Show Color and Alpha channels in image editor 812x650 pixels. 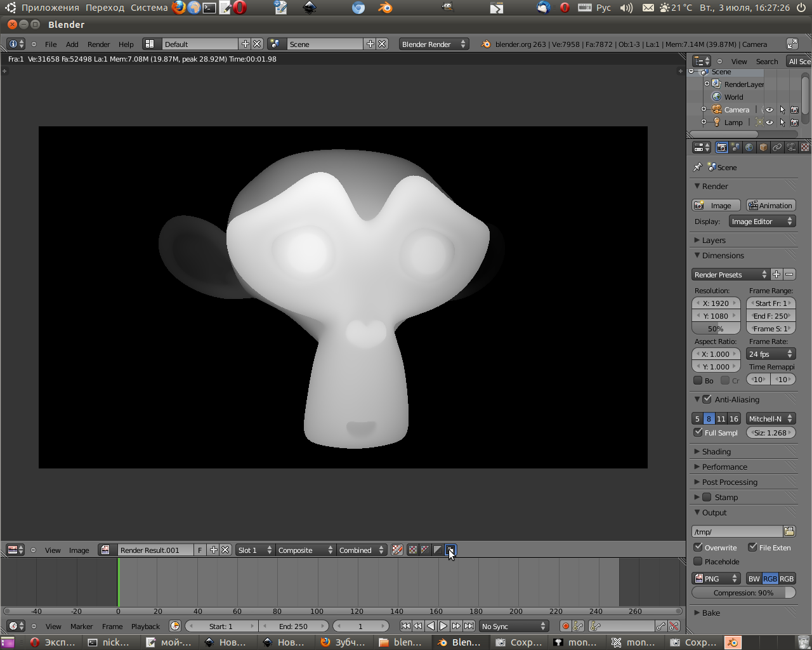(x=425, y=550)
